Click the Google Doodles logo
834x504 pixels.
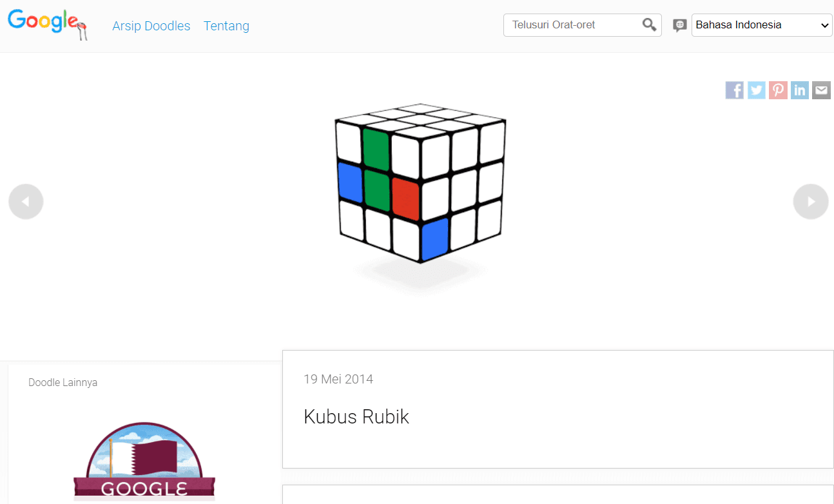47,23
